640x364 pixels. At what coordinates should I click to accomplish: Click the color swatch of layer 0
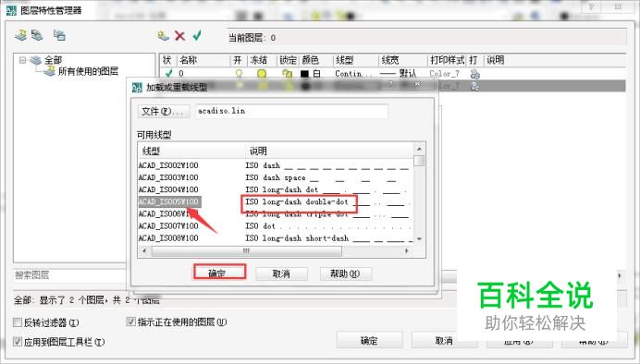[304, 74]
